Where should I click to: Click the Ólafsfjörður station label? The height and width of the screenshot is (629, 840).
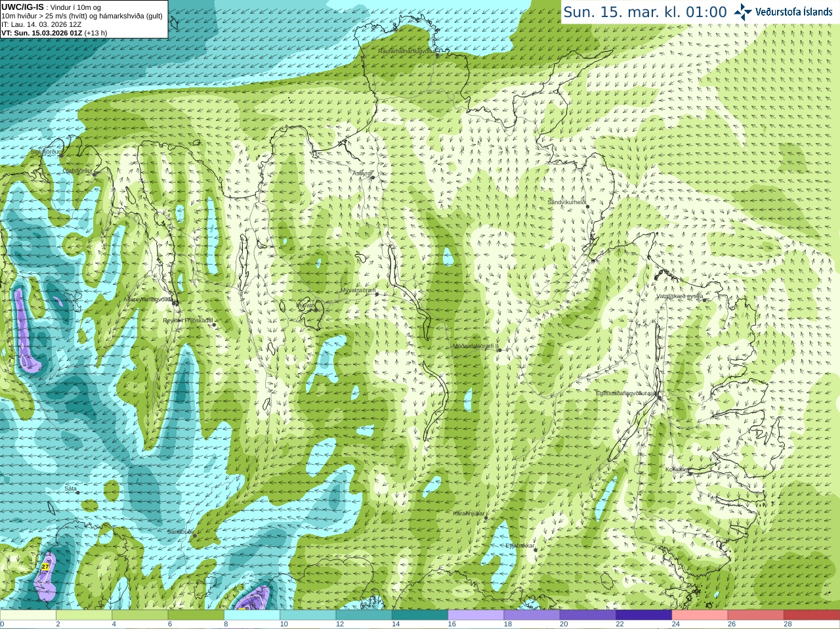click(x=77, y=171)
